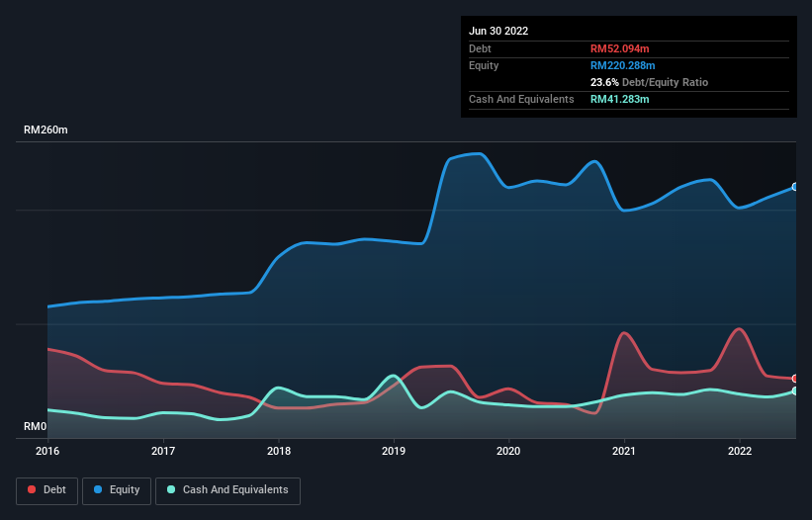Click the teal Cash legend dot
This screenshot has height=520, width=812.
tap(171, 489)
